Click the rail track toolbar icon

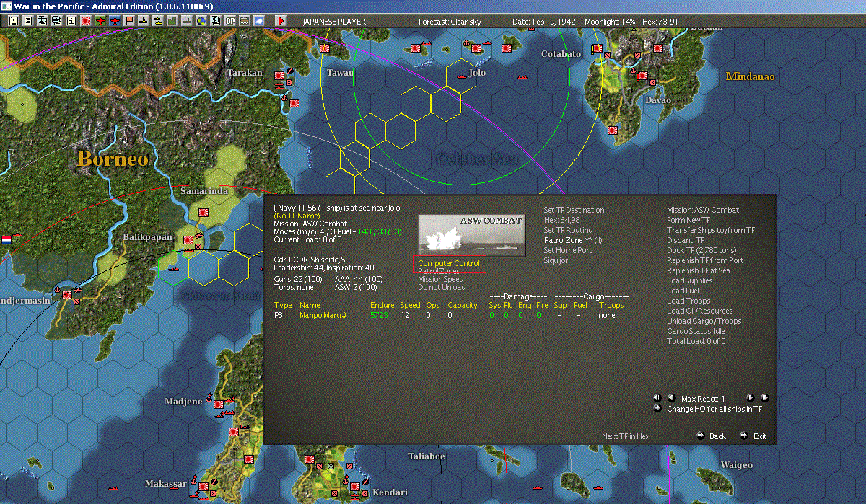[x=244, y=21]
